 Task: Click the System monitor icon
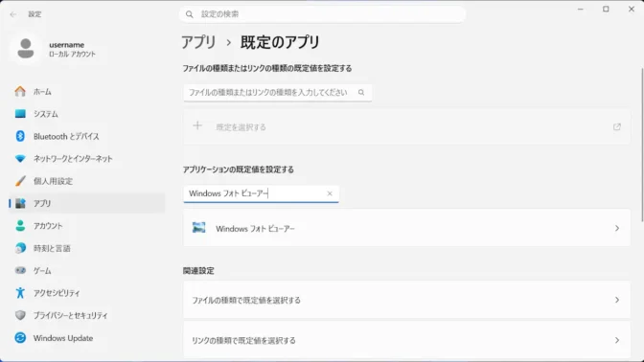coord(20,114)
